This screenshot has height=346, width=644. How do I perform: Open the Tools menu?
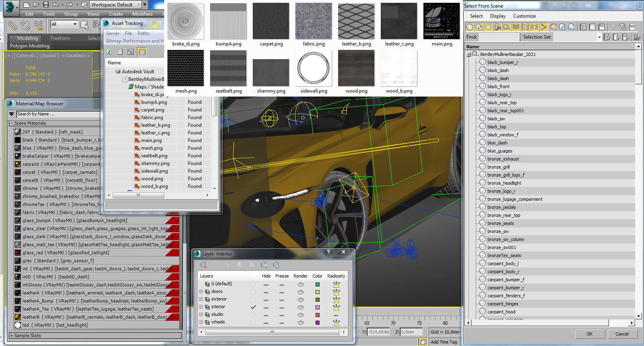pos(49,14)
